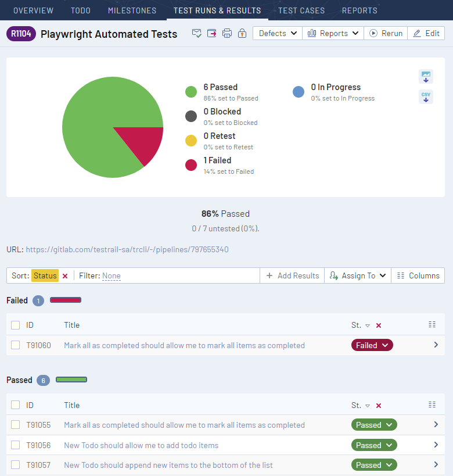Open row details arrow for T91057
This screenshot has width=453, height=476.
[x=436, y=465]
